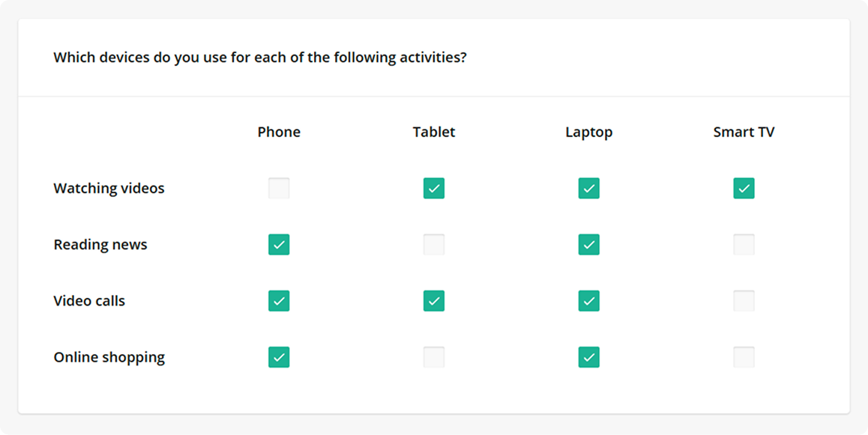Select the Phone column header
The height and width of the screenshot is (435, 868).
[x=279, y=132]
